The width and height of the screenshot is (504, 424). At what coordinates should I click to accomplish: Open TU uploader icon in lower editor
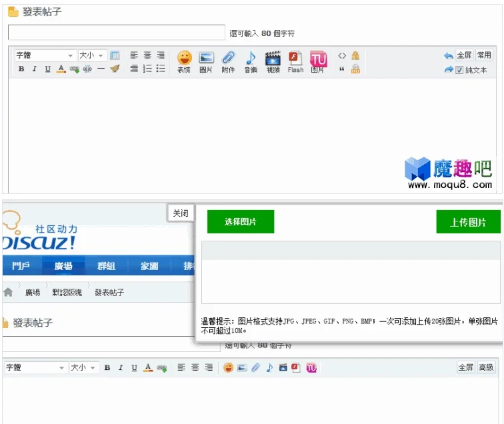(311, 367)
